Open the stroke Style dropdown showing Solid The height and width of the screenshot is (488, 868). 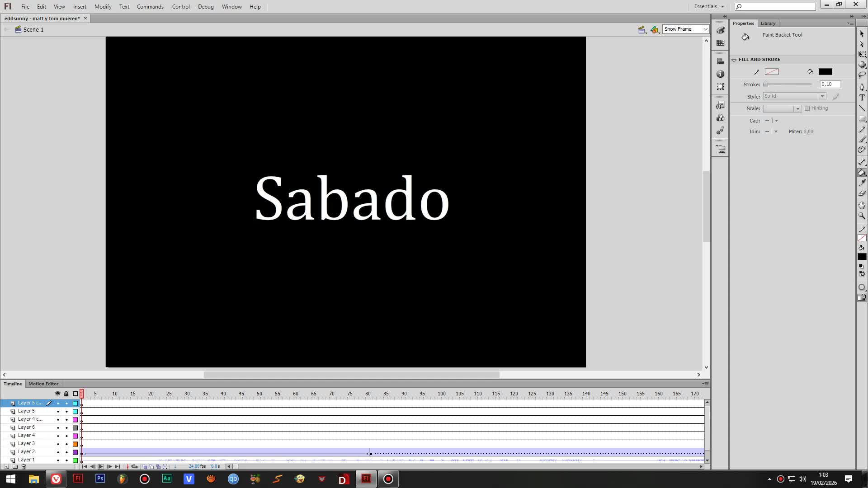822,96
